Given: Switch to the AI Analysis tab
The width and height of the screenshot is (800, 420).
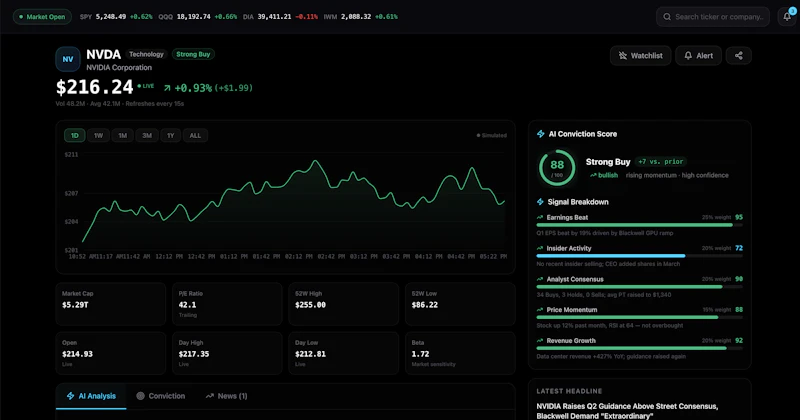Looking at the screenshot, I should tap(91, 396).
